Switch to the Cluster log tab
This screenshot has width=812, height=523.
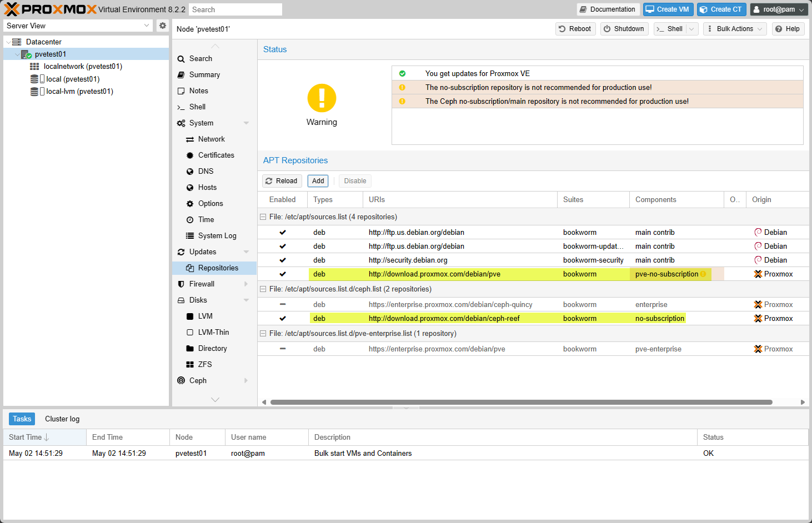pos(62,419)
